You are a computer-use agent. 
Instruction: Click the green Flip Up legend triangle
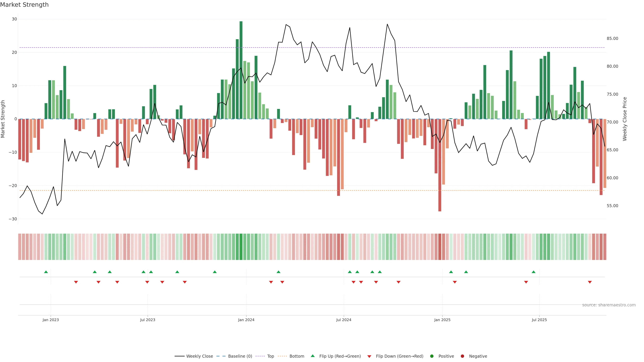(x=312, y=356)
